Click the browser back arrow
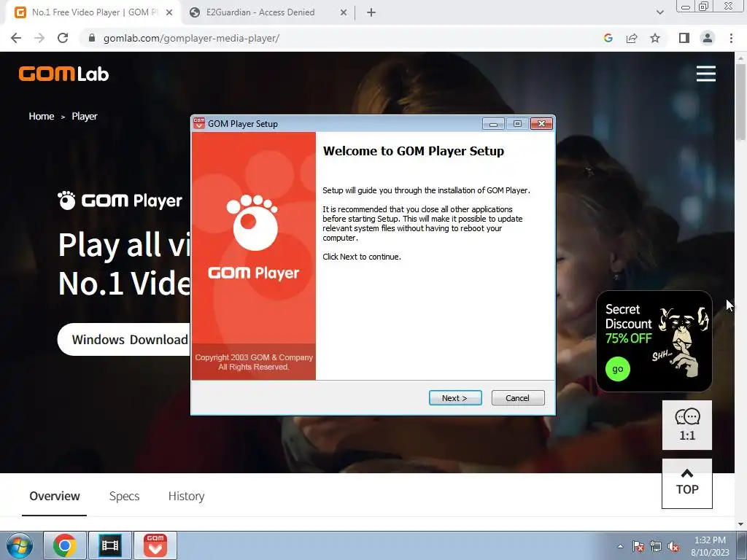The width and height of the screenshot is (747, 560). [x=16, y=38]
